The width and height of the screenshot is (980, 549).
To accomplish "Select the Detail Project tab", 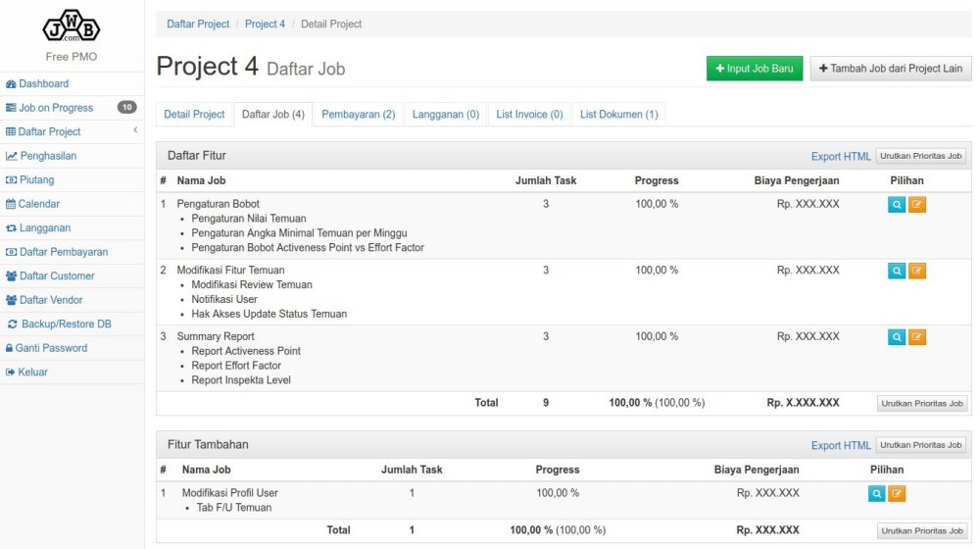I will (x=194, y=115).
